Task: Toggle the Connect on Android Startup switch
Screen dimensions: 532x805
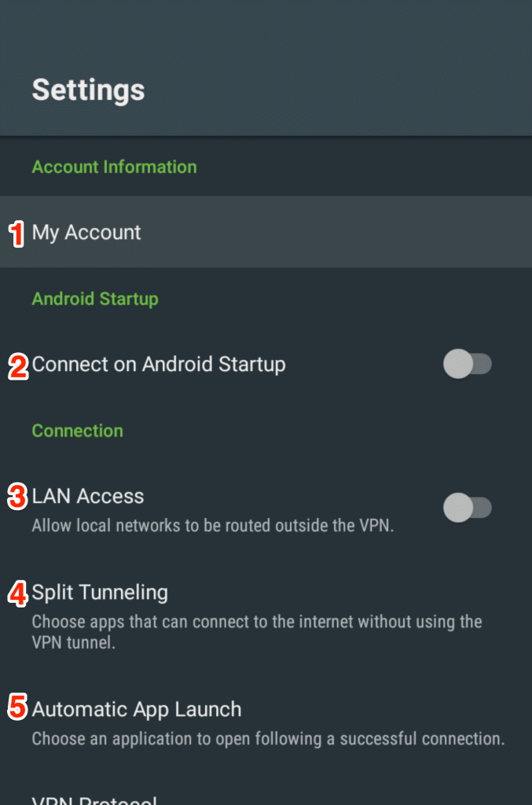Action: pos(468,364)
